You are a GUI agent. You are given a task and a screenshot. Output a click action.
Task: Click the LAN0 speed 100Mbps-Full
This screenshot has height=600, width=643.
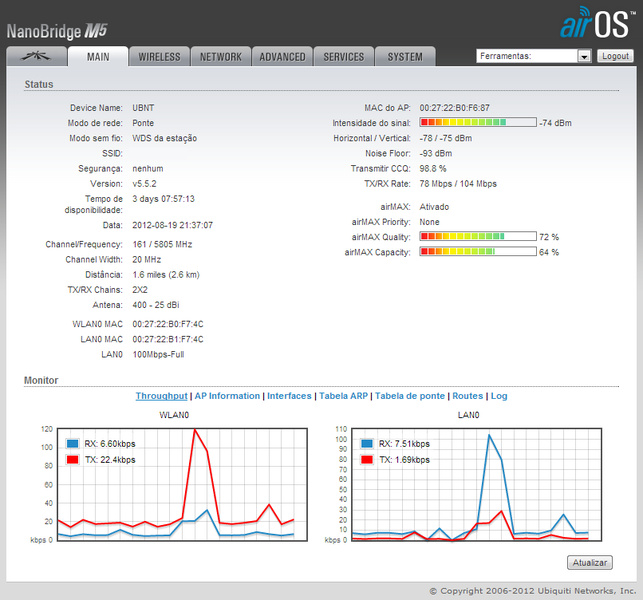click(158, 355)
